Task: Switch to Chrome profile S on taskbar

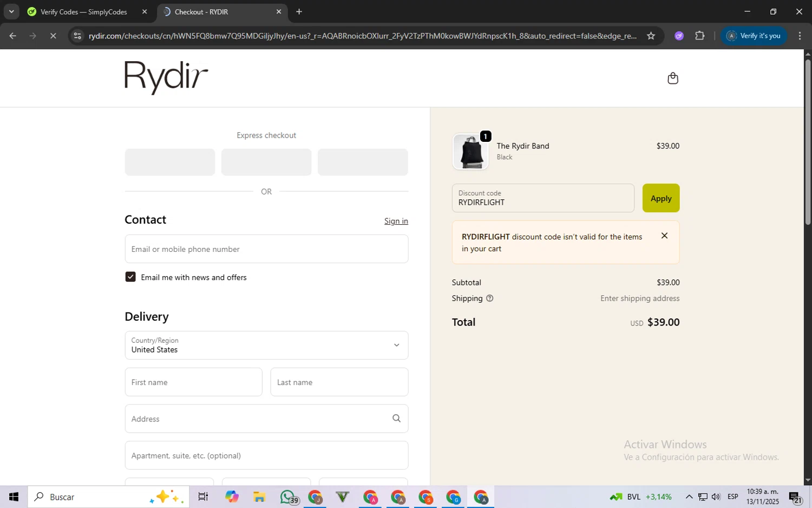Action: pos(425,497)
